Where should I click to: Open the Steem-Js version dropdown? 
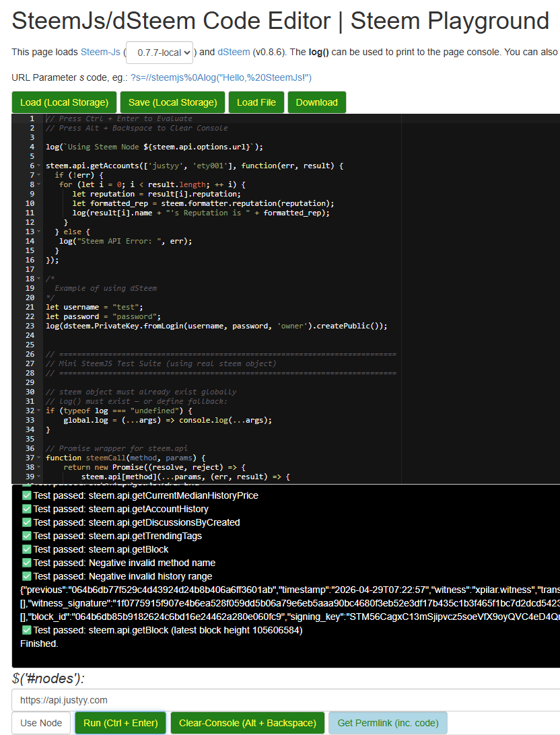click(x=160, y=53)
